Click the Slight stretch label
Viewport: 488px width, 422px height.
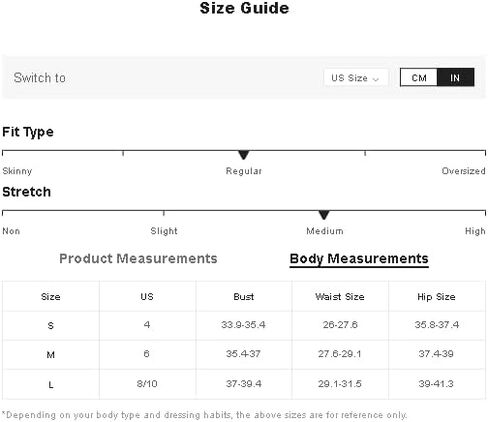(164, 231)
